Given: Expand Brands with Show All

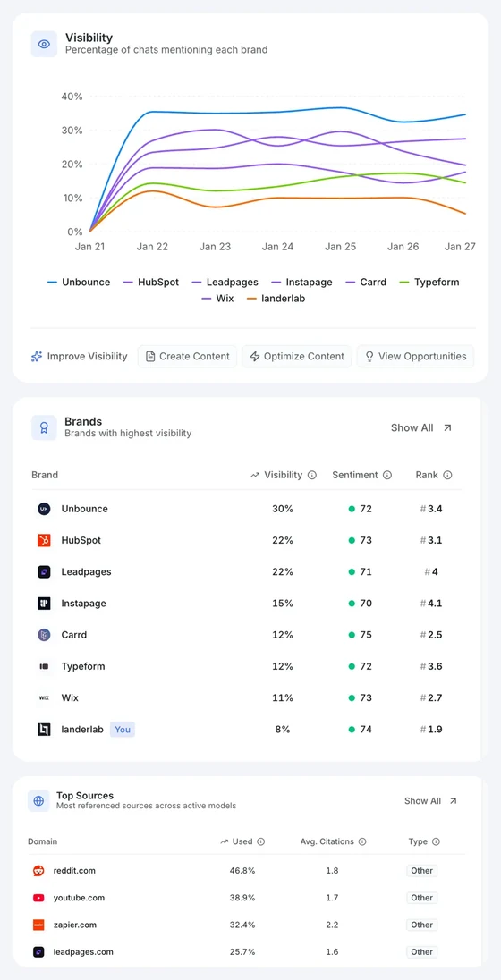Looking at the screenshot, I should (x=421, y=427).
